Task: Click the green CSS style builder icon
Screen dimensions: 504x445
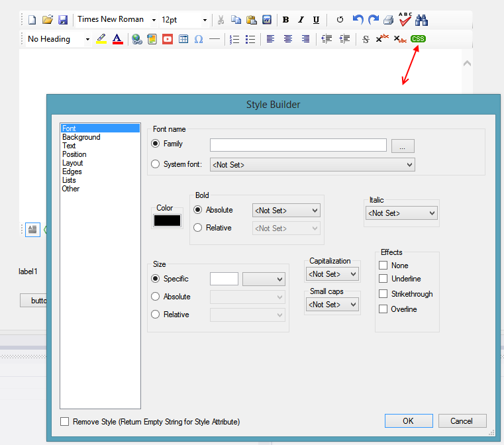Action: coord(418,39)
